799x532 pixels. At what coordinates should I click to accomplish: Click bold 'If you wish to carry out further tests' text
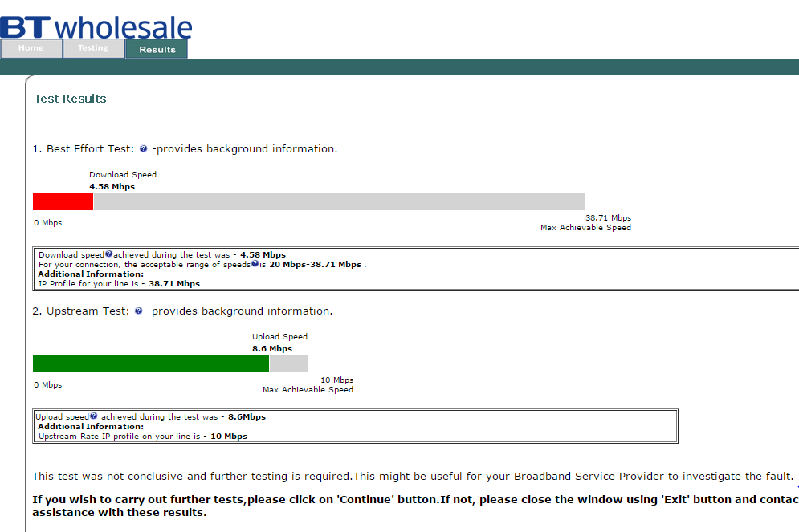coord(415,506)
